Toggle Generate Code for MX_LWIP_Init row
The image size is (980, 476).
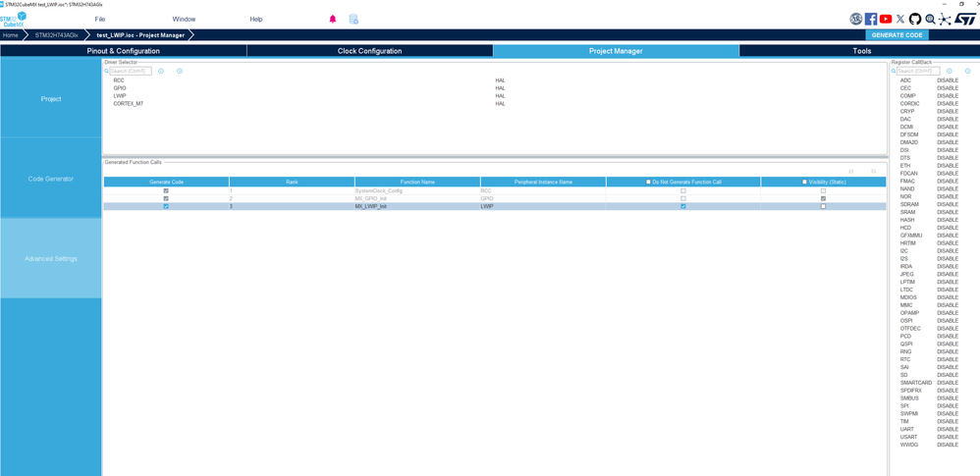[x=166, y=206]
